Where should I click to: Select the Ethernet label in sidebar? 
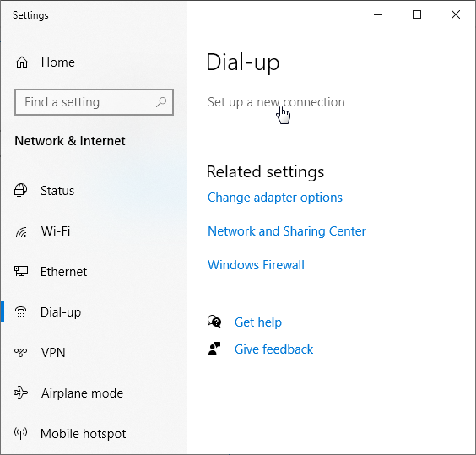coord(64,272)
